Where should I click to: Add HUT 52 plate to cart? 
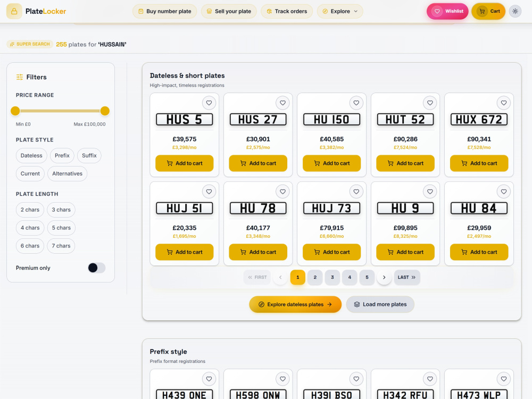point(405,163)
